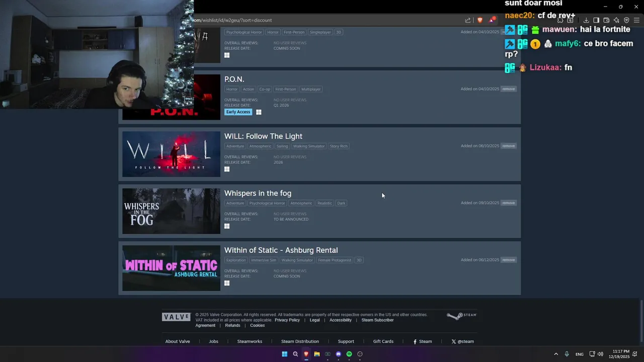Open Cookies footer link

point(257,326)
